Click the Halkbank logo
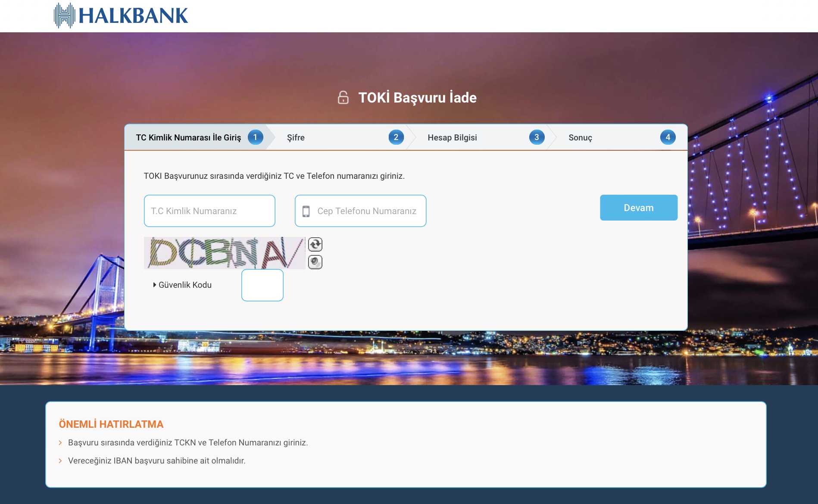818x504 pixels. click(121, 16)
